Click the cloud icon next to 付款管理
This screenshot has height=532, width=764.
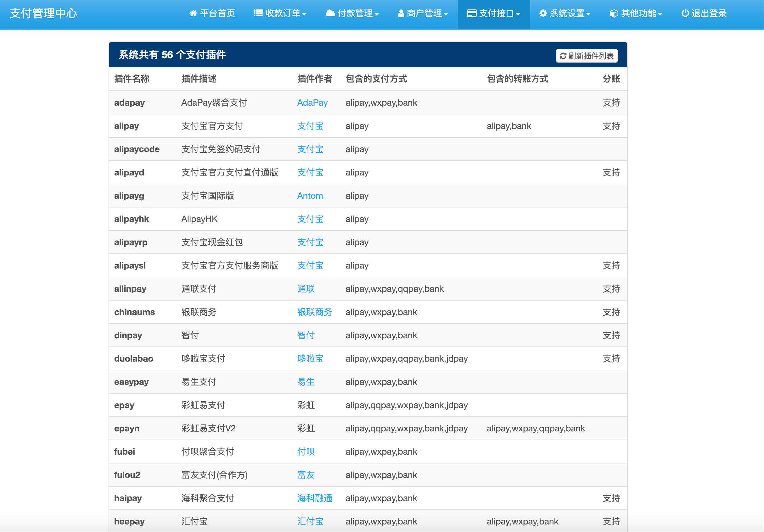[330, 13]
